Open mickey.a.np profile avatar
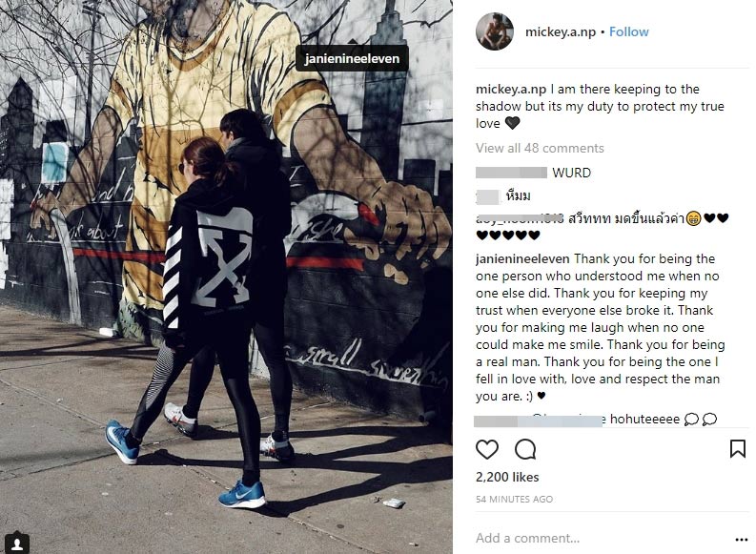Image resolution: width=756 pixels, height=554 pixels. pyautogui.click(x=495, y=31)
